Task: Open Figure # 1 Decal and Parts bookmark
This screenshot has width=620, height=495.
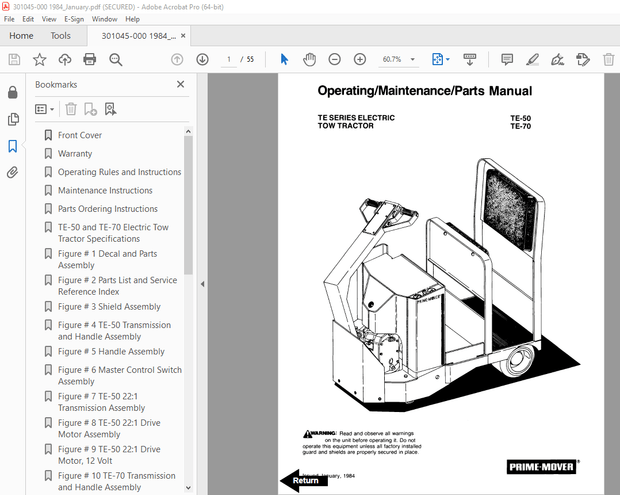Action: [x=108, y=259]
